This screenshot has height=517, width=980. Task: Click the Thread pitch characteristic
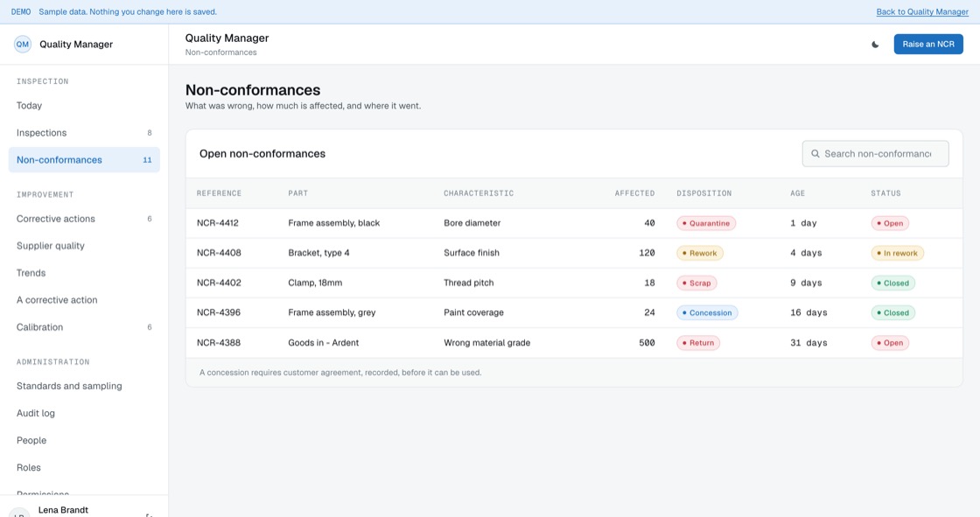tap(469, 283)
